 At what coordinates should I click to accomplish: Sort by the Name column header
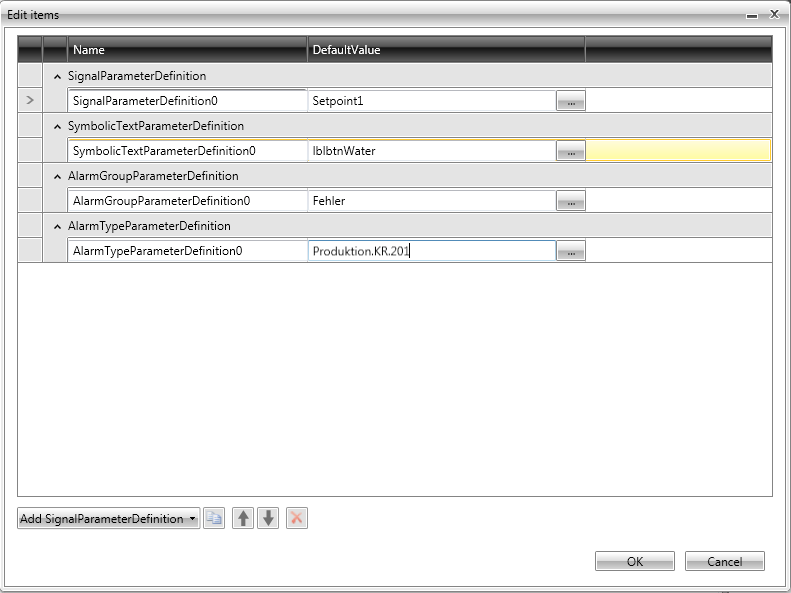(187, 50)
